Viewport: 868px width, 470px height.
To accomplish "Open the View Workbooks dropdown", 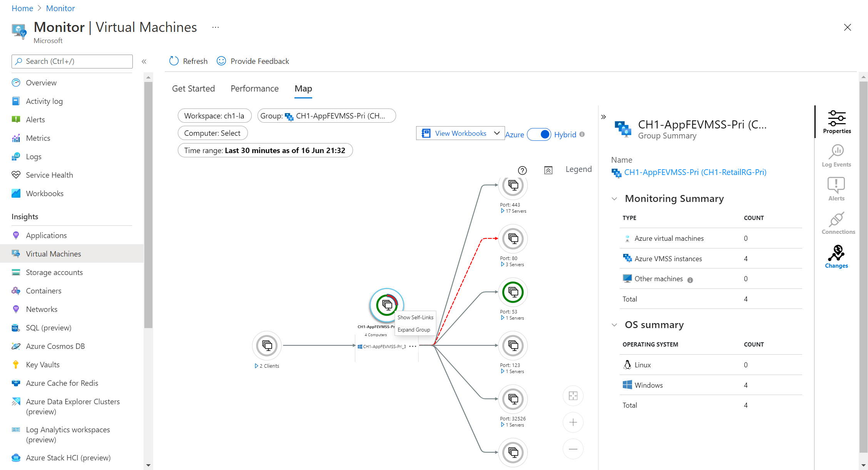I will click(x=460, y=133).
